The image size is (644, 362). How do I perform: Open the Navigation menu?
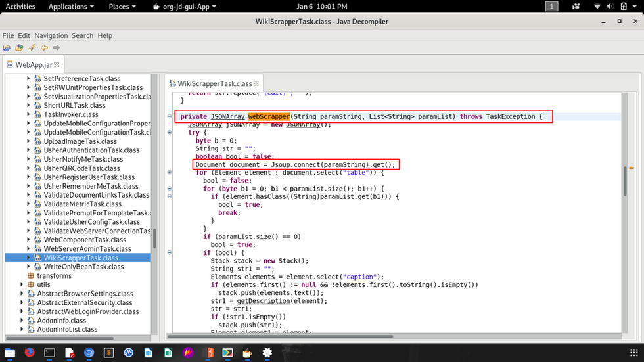click(x=51, y=35)
